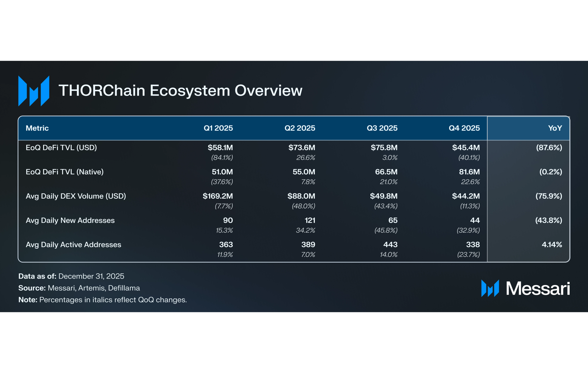Click the Data as of December 31 text
This screenshot has height=373, width=588.
71,276
